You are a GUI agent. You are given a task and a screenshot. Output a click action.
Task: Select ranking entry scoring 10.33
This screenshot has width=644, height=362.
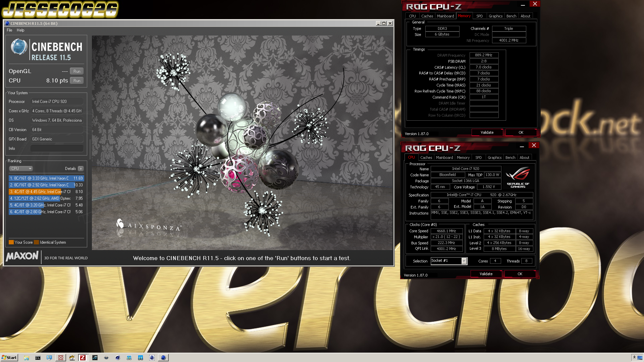coord(46,185)
